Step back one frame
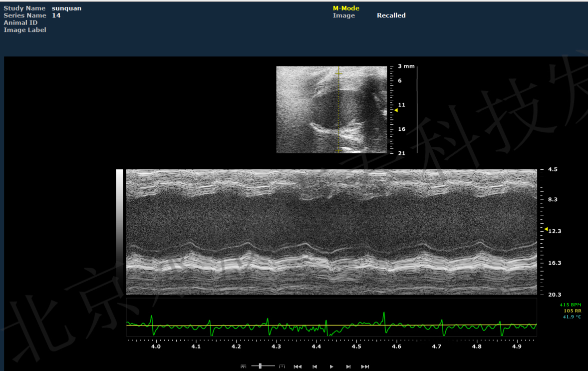This screenshot has height=371, width=588. [x=314, y=367]
